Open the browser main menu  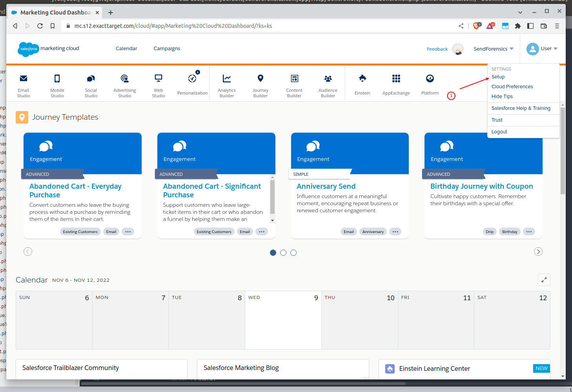pyautogui.click(x=557, y=26)
